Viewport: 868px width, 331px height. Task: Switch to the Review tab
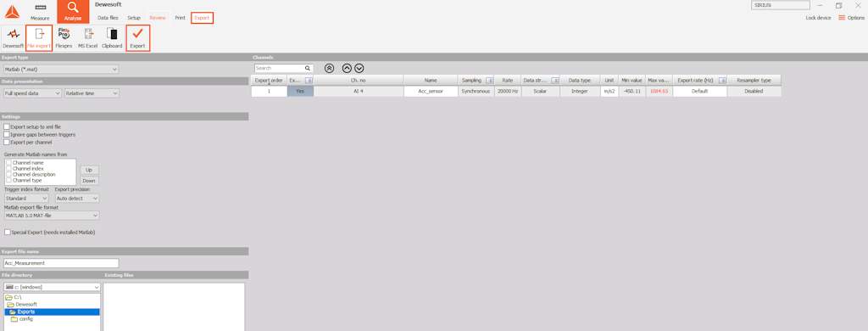click(x=157, y=18)
